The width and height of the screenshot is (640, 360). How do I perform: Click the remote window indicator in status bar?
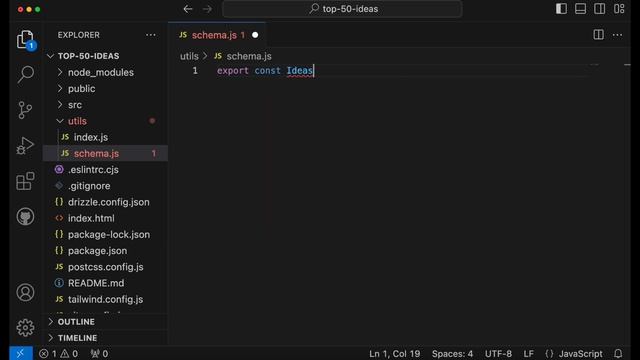click(21, 353)
